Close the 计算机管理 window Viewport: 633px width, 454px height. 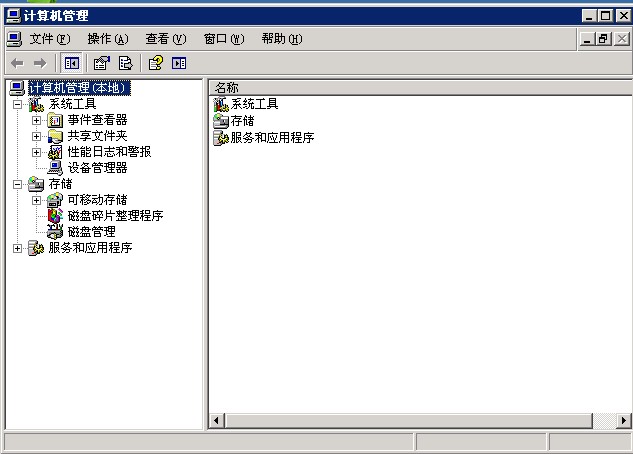tap(624, 16)
